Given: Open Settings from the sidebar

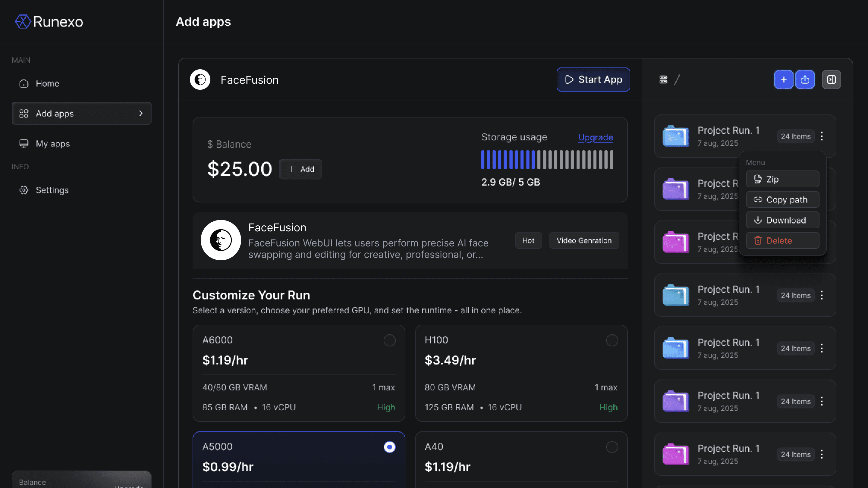Looking at the screenshot, I should (x=52, y=190).
